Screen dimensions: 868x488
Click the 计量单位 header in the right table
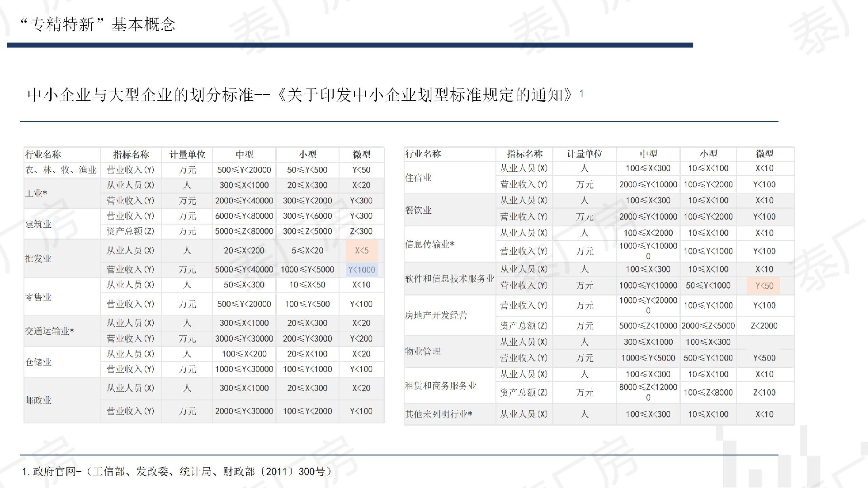point(585,154)
